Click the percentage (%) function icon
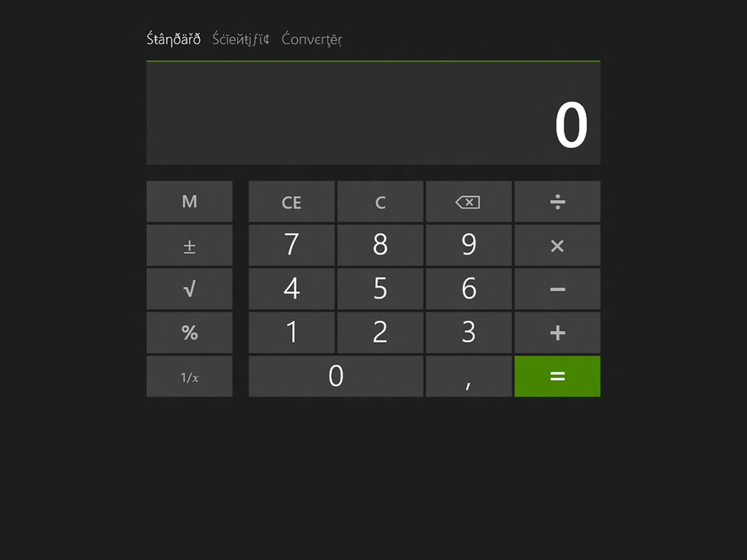 click(190, 332)
